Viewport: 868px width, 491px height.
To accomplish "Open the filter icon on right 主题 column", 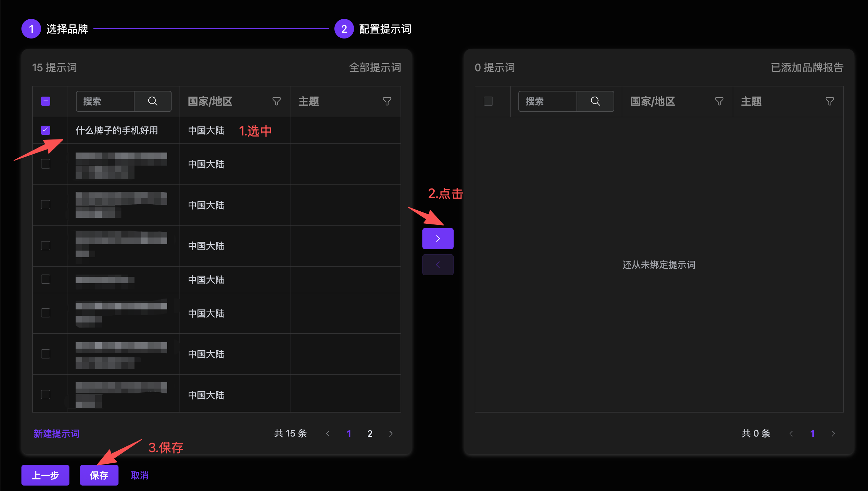I will [829, 101].
